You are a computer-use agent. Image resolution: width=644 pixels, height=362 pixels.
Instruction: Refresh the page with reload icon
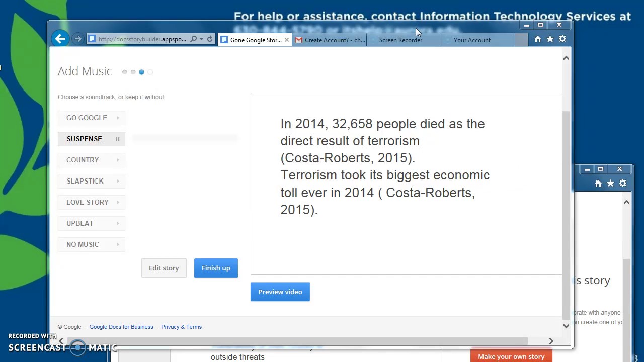[x=210, y=39]
